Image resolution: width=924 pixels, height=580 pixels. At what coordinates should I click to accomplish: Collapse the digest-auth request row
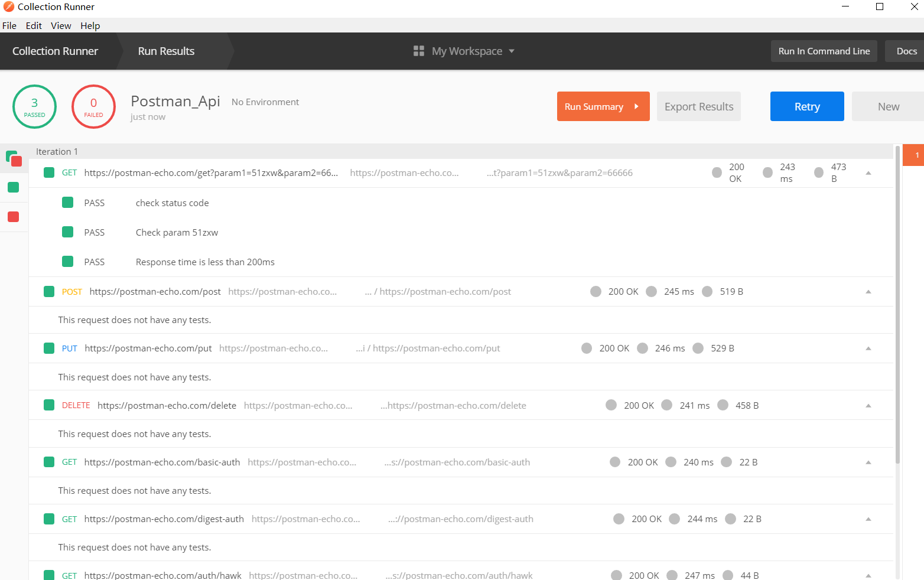(868, 519)
